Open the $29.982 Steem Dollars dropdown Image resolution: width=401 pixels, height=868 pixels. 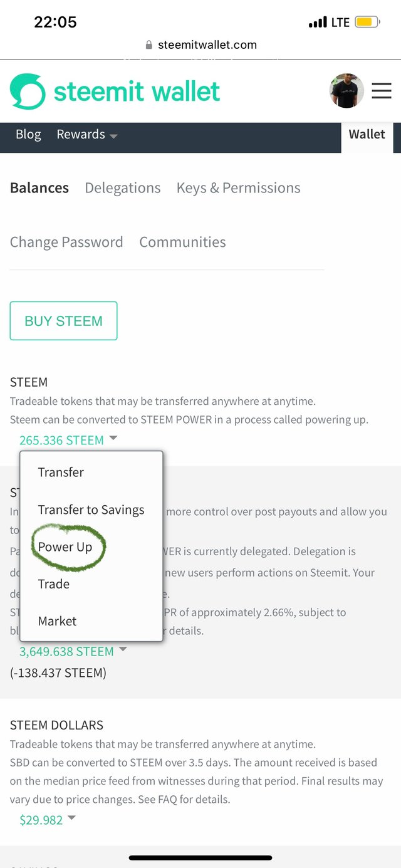pyautogui.click(x=47, y=820)
